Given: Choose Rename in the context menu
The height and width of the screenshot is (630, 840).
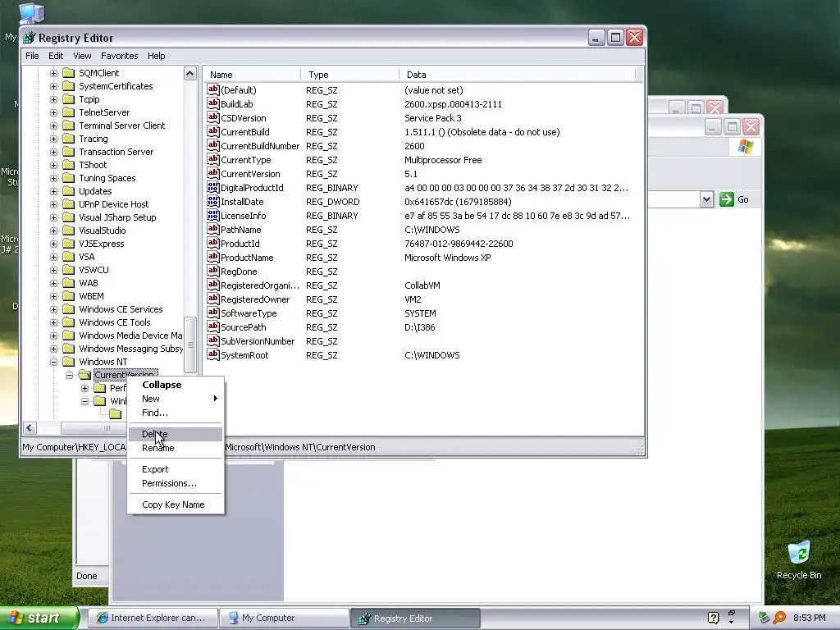Looking at the screenshot, I should click(176, 448).
